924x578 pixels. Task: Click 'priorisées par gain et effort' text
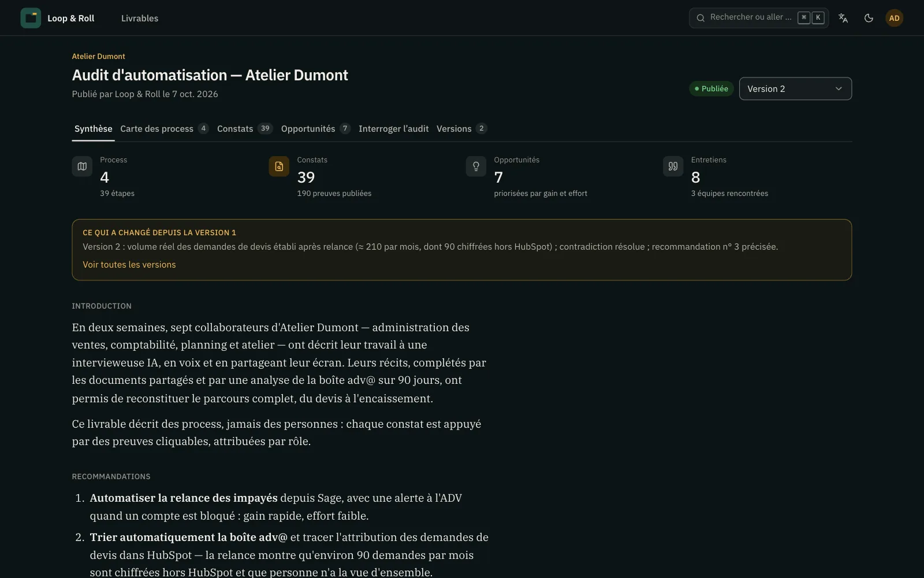[541, 193]
